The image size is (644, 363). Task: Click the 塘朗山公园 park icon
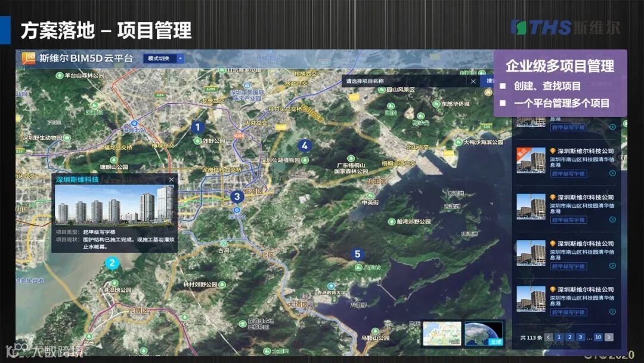pos(114,160)
